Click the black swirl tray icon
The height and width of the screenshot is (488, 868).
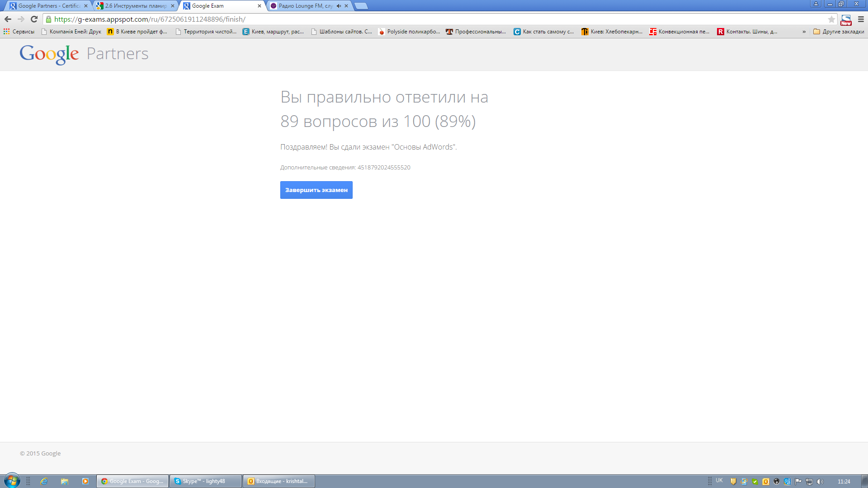pos(777,482)
